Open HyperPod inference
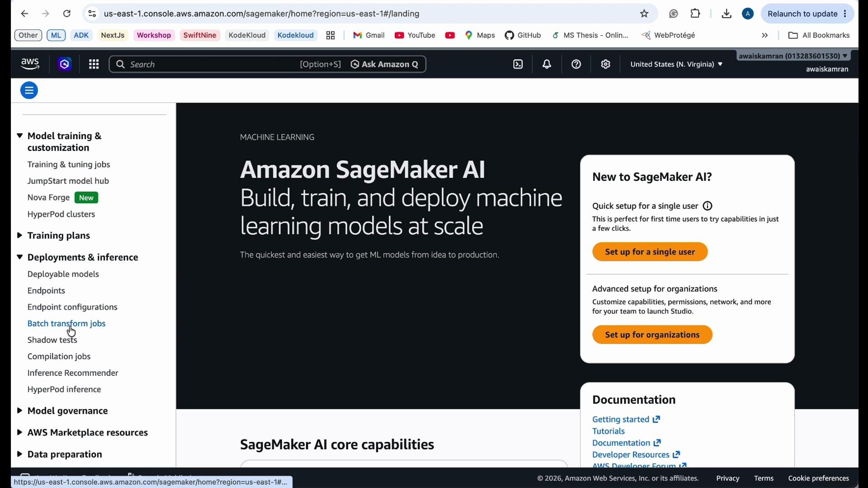868x488 pixels. [x=64, y=390]
